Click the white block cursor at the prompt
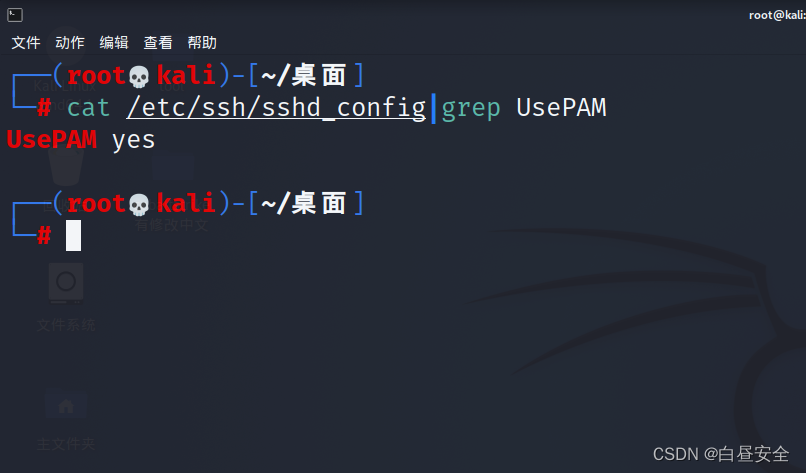 click(x=74, y=235)
